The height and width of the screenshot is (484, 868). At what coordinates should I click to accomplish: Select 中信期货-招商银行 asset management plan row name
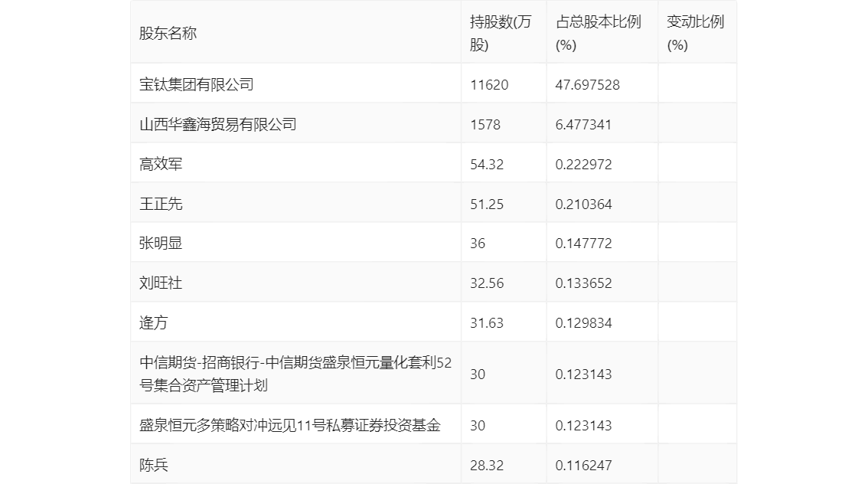tap(295, 374)
